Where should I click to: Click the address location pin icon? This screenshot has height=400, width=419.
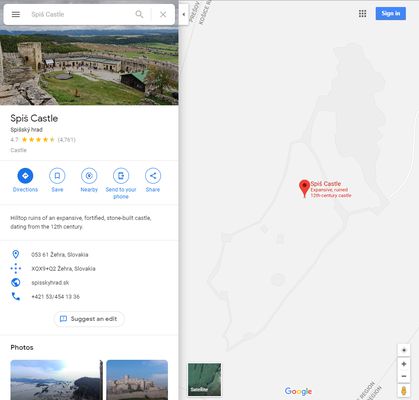coord(16,254)
